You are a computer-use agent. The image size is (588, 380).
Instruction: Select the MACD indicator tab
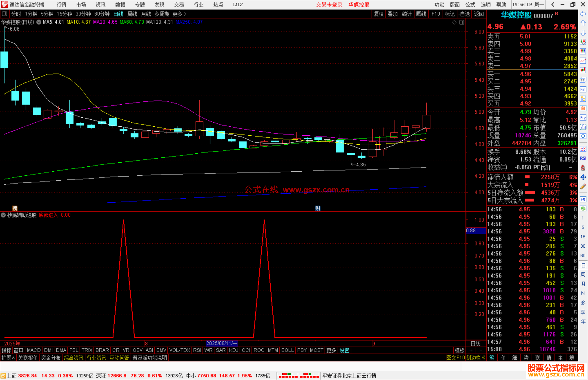click(34, 350)
